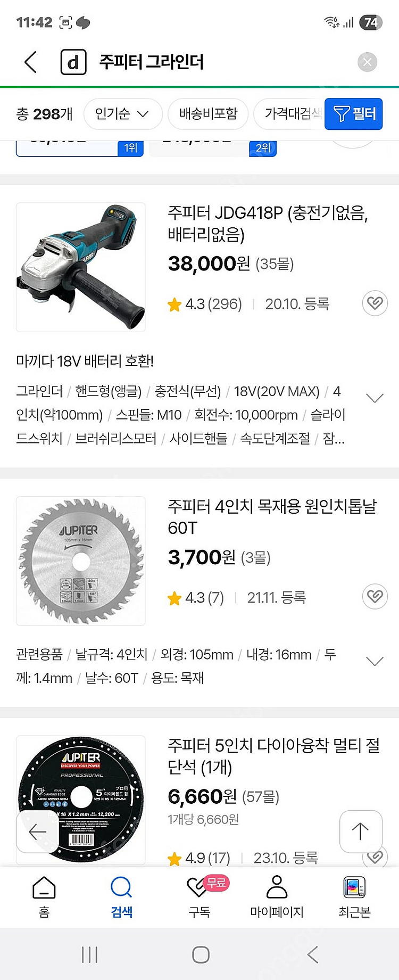
Task: Tap the back arrow beside the search bar
Action: coord(31,62)
